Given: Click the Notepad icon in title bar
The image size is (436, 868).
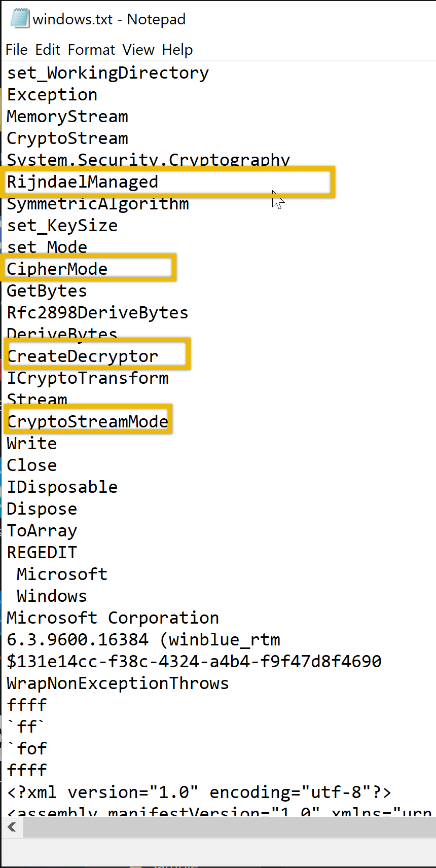Looking at the screenshot, I should 19,18.
